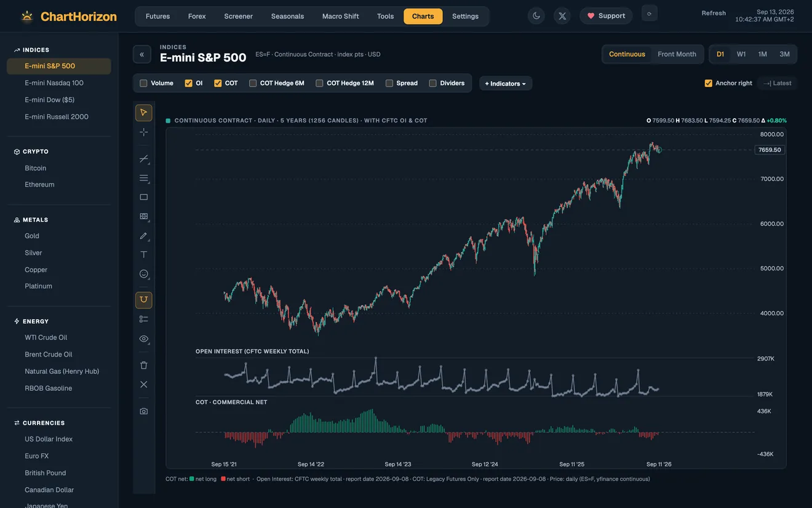The image size is (812, 508).
Task: Toggle the magnet snap tool
Action: [143, 300]
